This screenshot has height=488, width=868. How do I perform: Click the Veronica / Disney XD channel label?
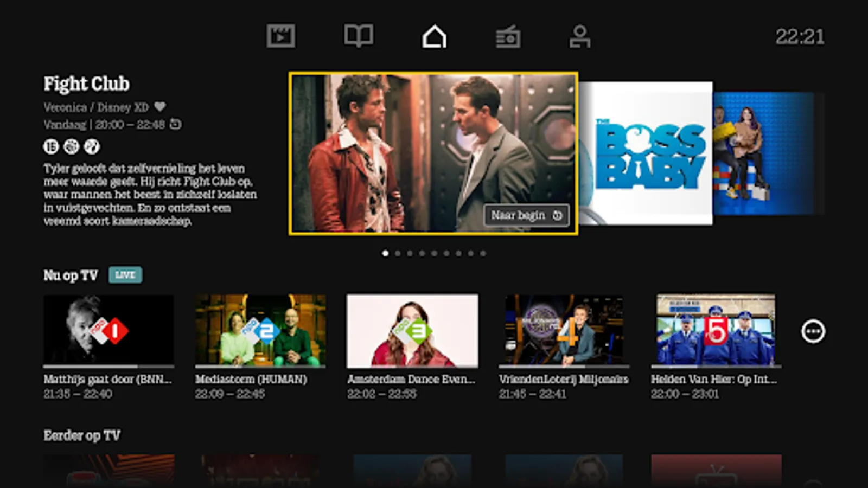coord(96,107)
